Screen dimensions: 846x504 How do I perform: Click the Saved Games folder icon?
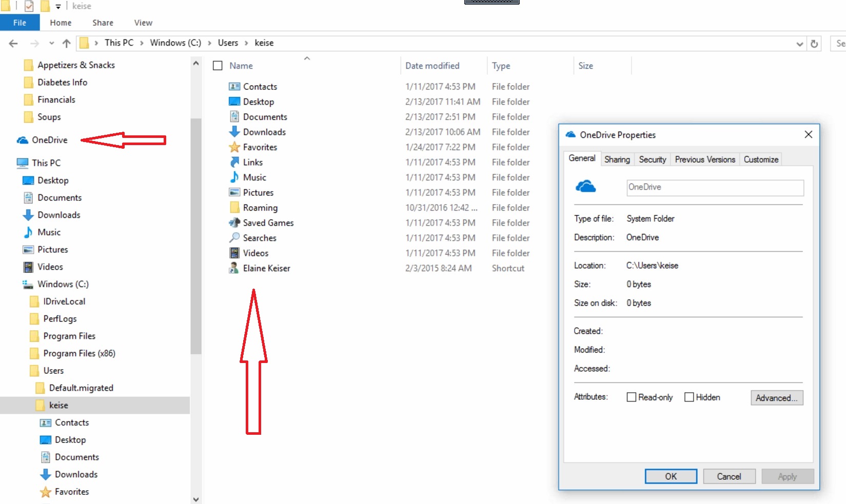(x=234, y=223)
